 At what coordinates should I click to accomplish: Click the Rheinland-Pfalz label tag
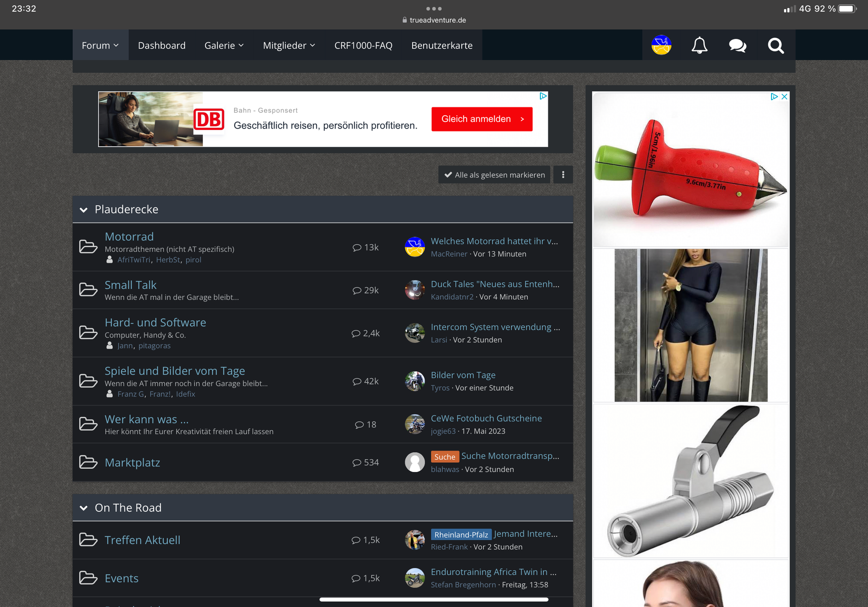coord(461,535)
